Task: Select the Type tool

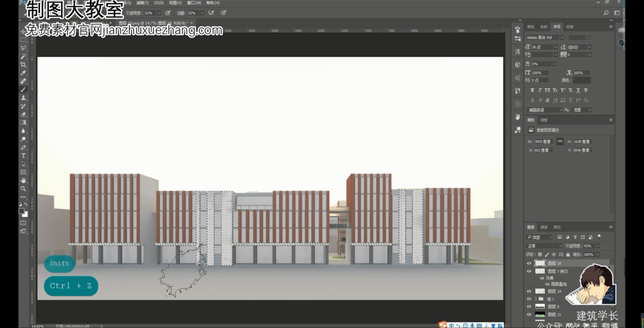Action: click(23, 156)
